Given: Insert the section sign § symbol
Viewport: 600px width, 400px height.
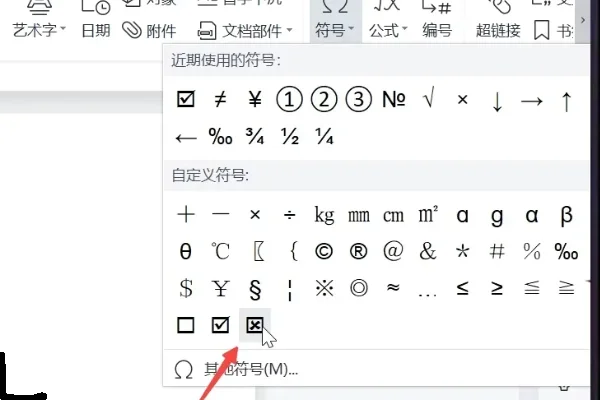Looking at the screenshot, I should (x=255, y=289).
